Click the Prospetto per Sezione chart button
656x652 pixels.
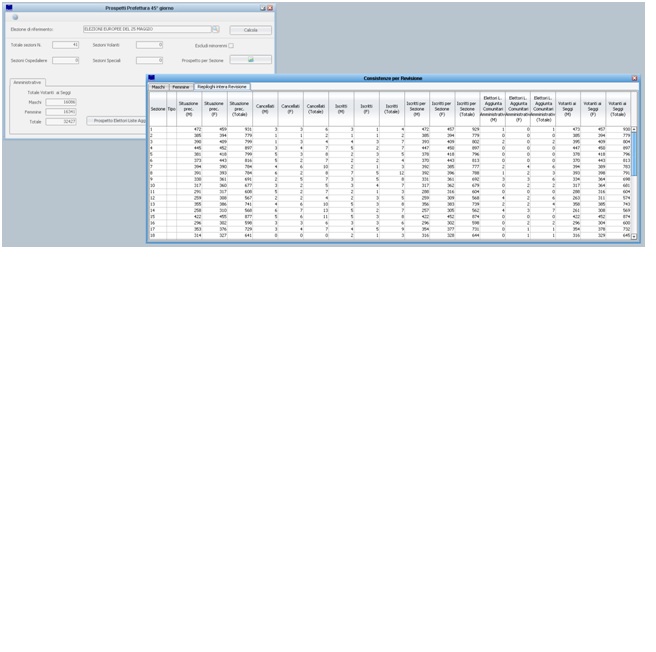tap(251, 59)
